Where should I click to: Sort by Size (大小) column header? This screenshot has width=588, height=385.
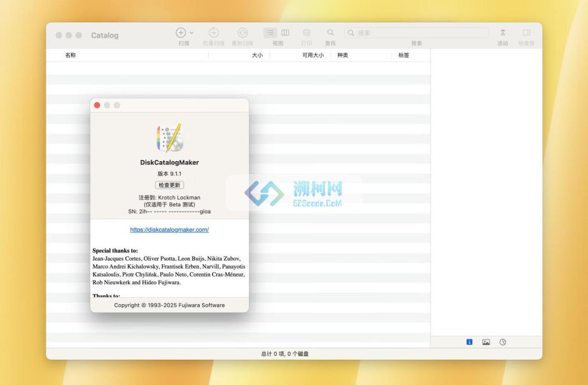coord(257,55)
